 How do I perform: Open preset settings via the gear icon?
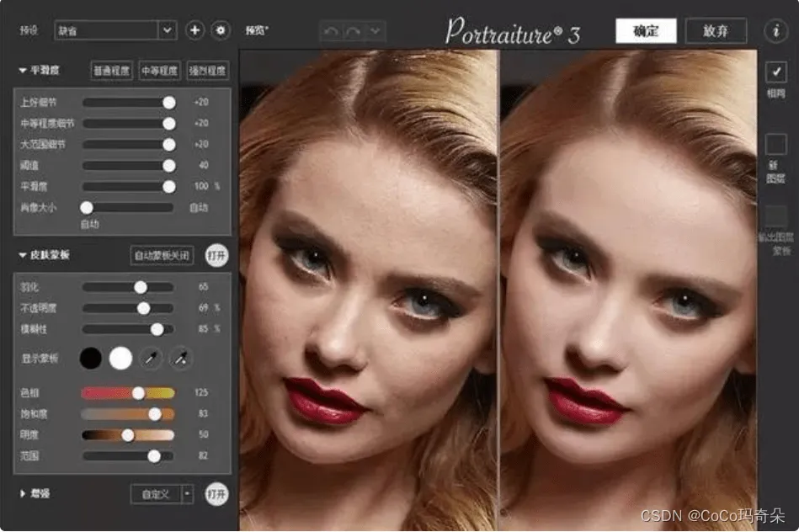pyautogui.click(x=221, y=30)
